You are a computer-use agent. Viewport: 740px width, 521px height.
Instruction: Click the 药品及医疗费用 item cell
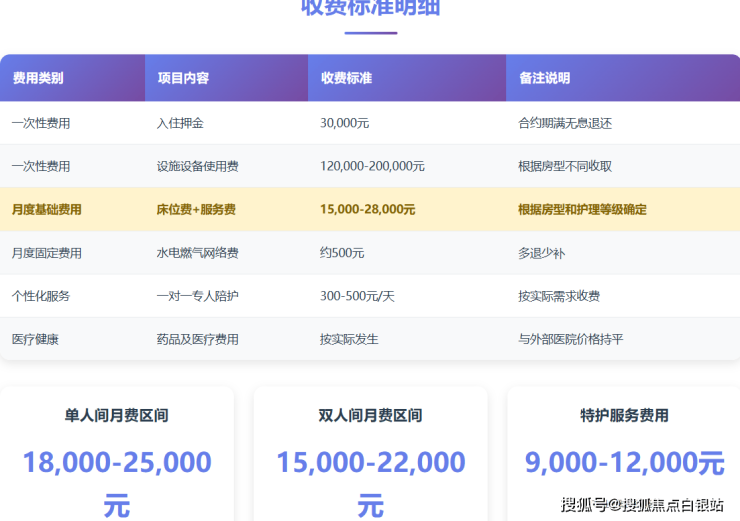coord(198,339)
